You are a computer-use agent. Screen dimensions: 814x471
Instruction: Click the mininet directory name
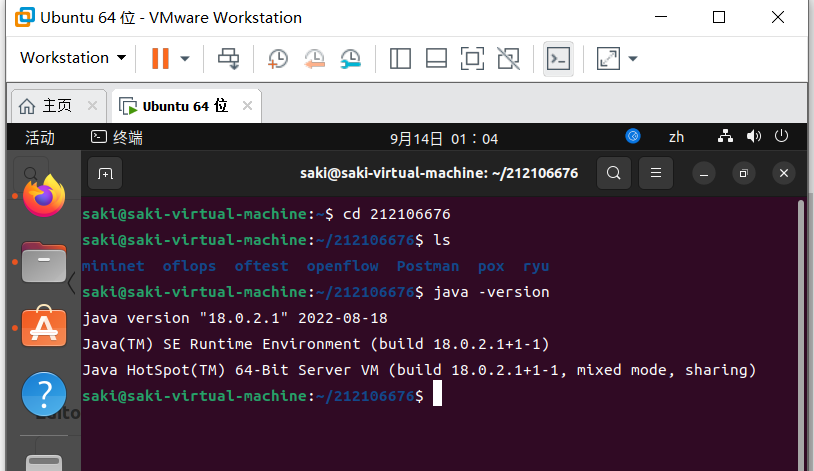(113, 266)
